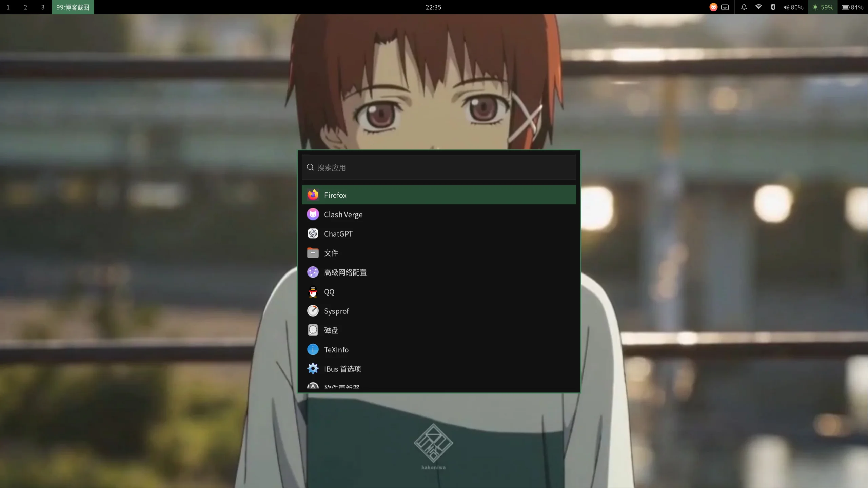
Task: Focus the 搜索应用 search field
Action: point(439,167)
